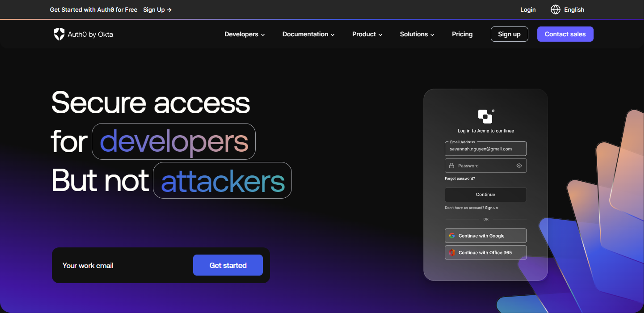Click the Sign up button
The height and width of the screenshot is (313, 644).
pos(509,34)
